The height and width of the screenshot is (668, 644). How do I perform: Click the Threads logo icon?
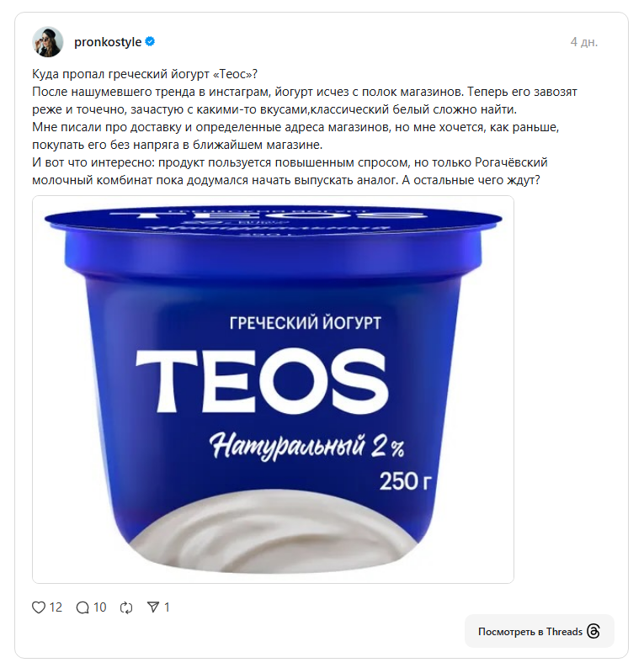tap(593, 631)
